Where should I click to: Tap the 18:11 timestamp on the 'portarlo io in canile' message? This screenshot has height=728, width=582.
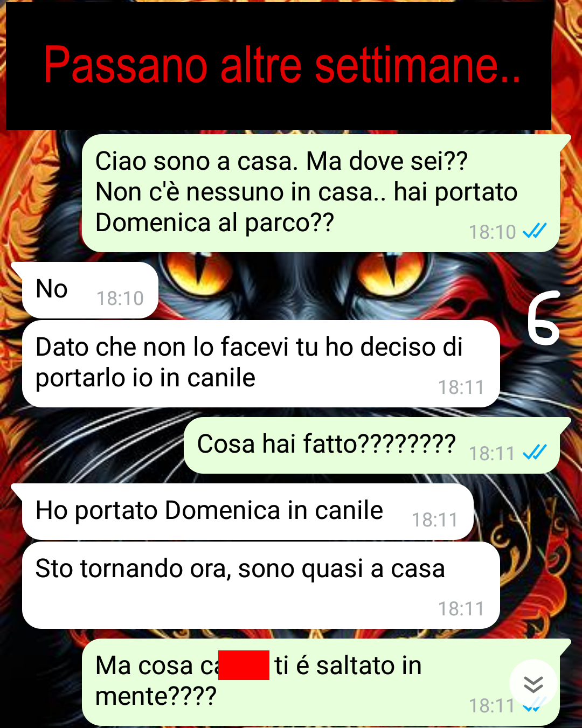click(461, 387)
